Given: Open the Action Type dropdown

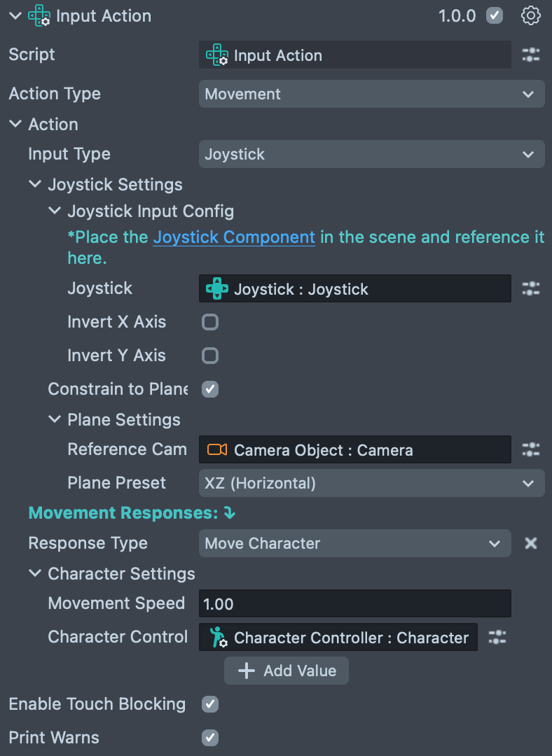Looking at the screenshot, I should pyautogui.click(x=371, y=94).
